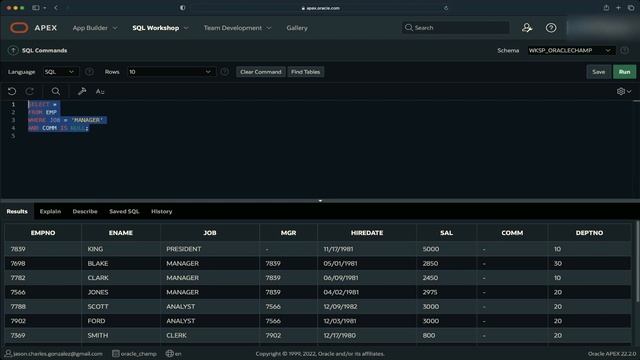Select the FORD name cell
The height and width of the screenshot is (360, 640).
[x=121, y=321]
